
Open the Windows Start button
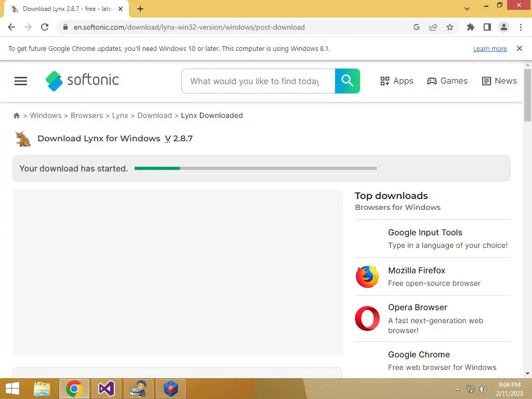[12, 389]
